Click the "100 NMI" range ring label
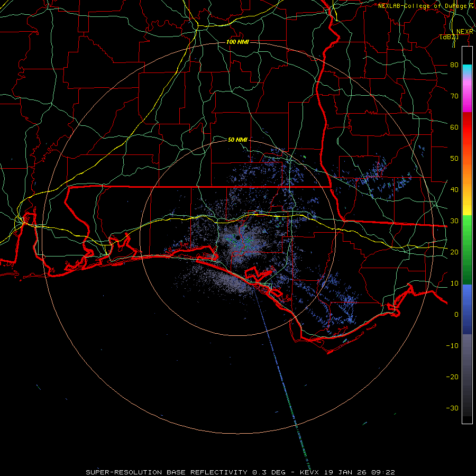Image resolution: width=476 pixels, height=476 pixels. click(237, 42)
